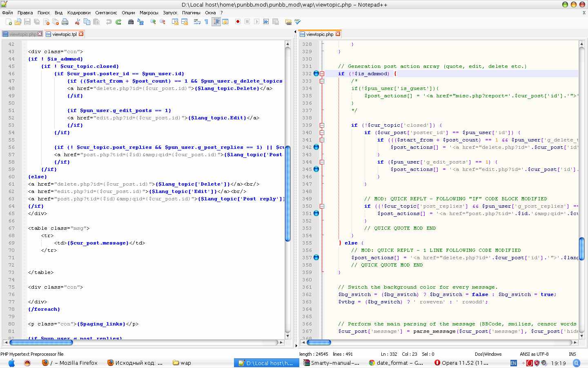Start macro recording with red dot icon
Image resolution: width=588 pixels, height=368 pixels.
(x=238, y=22)
